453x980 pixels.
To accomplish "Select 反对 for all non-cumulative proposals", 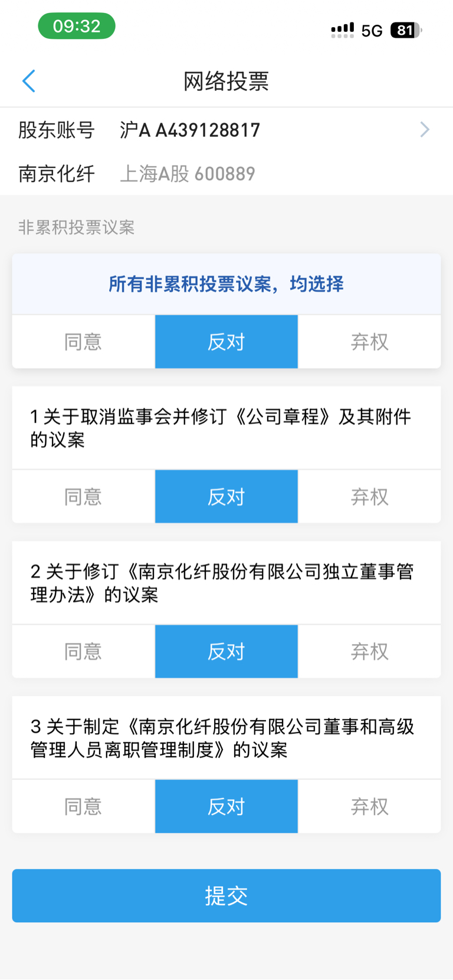I will click(x=226, y=342).
